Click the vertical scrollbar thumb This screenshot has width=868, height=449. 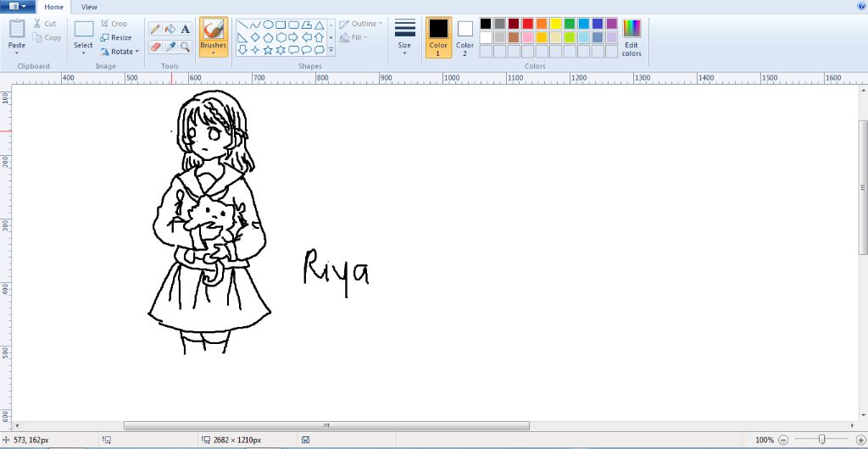click(863, 187)
